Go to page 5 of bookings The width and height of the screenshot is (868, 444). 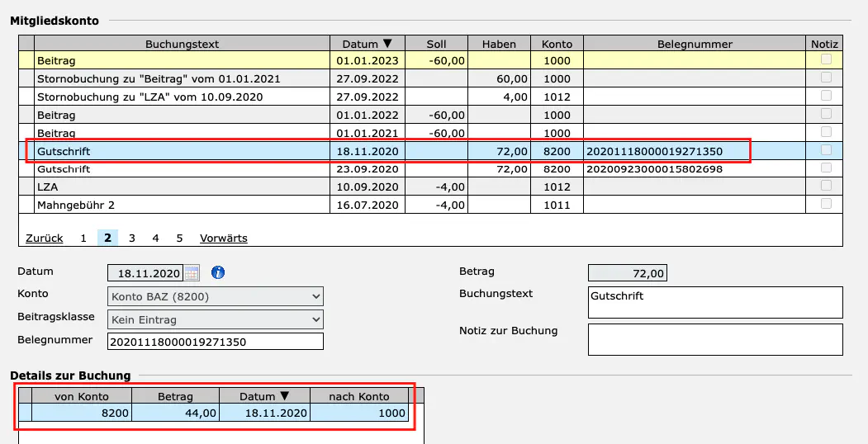(179, 239)
